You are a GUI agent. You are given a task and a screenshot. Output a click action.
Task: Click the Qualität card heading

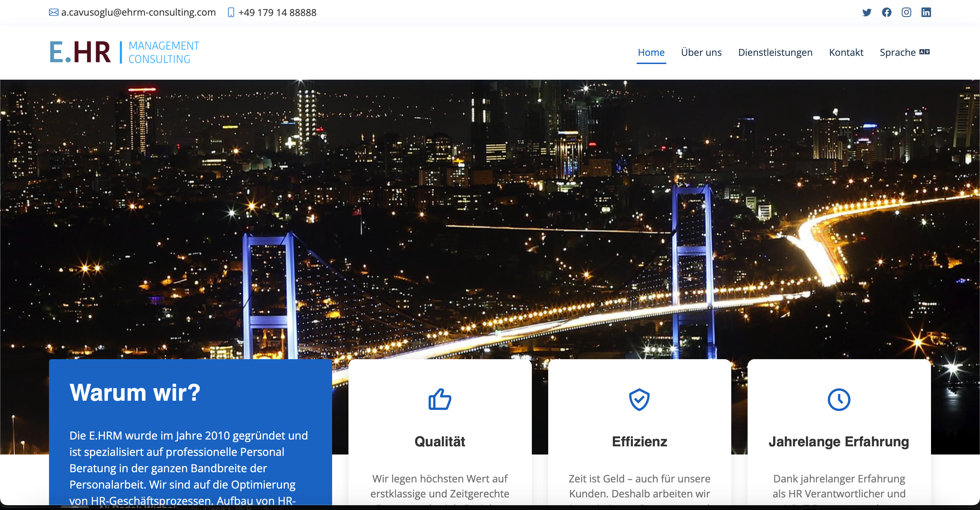point(440,442)
